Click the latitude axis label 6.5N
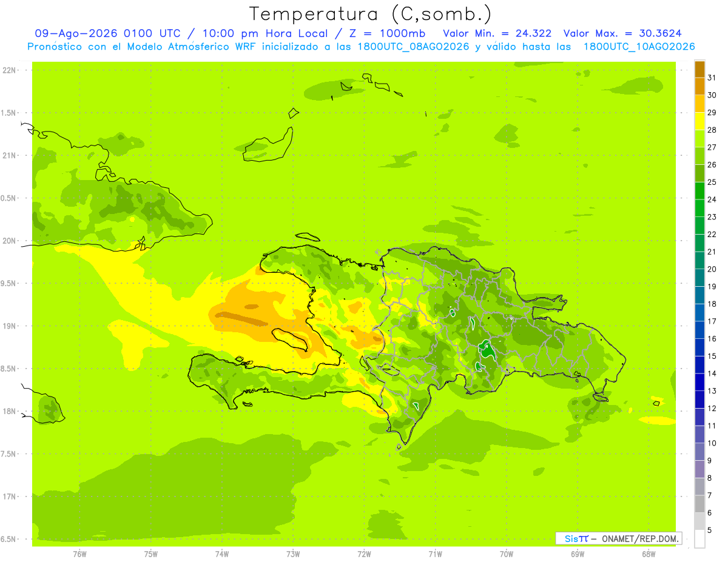Screen dimensions: 728x562 click(9, 540)
